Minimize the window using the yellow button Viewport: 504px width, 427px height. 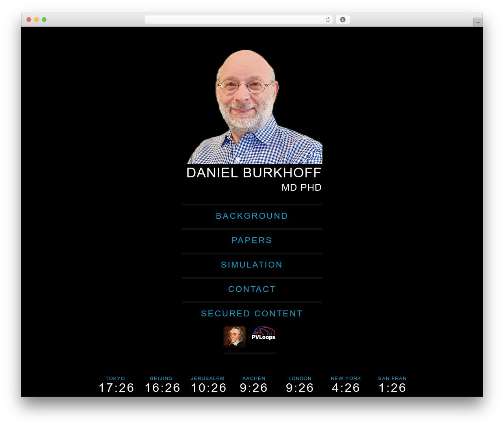point(37,20)
